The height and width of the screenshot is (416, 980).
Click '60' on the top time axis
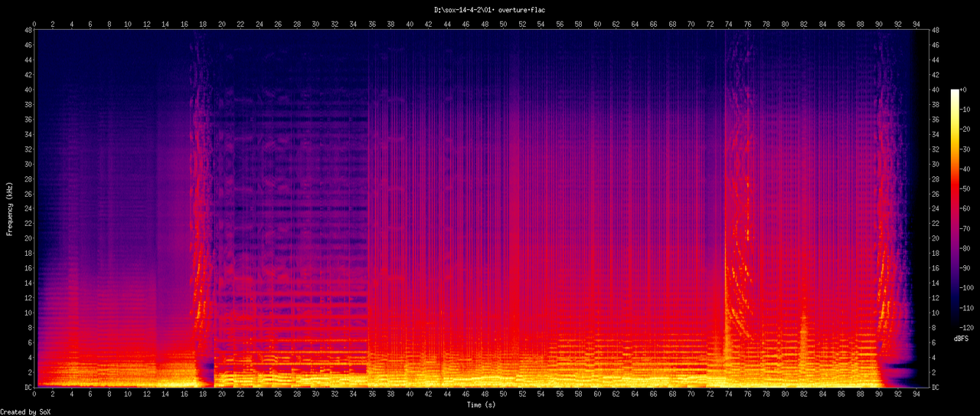point(597,23)
